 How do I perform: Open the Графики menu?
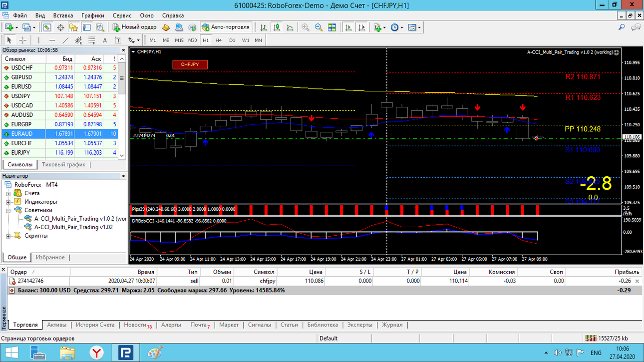point(93,15)
